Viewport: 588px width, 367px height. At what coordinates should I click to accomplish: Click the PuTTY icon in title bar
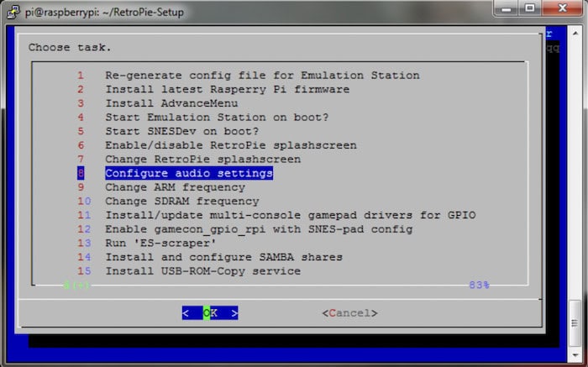(14, 12)
